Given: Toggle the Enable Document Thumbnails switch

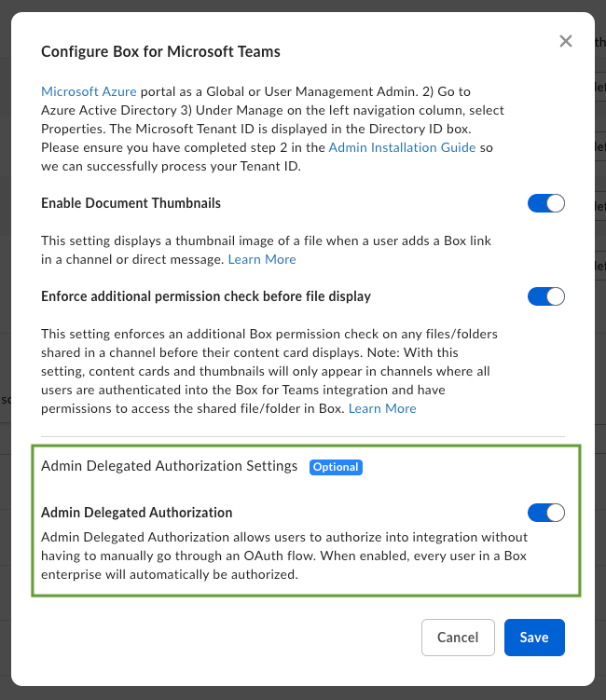Looking at the screenshot, I should click(x=546, y=203).
